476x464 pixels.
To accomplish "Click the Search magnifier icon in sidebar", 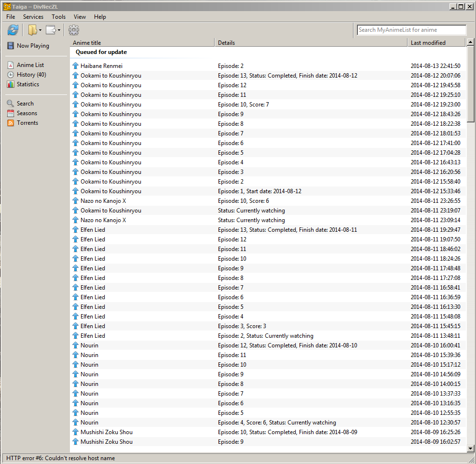I will pos(11,104).
